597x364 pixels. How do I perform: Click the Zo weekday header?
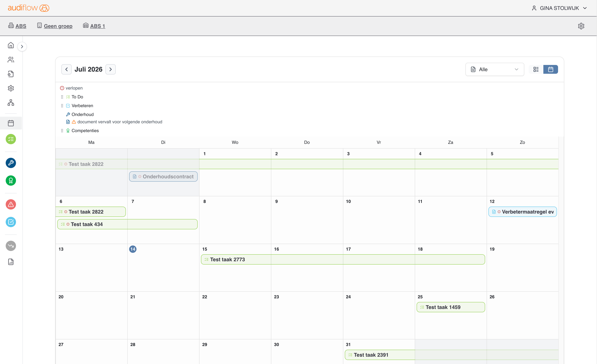(522, 142)
